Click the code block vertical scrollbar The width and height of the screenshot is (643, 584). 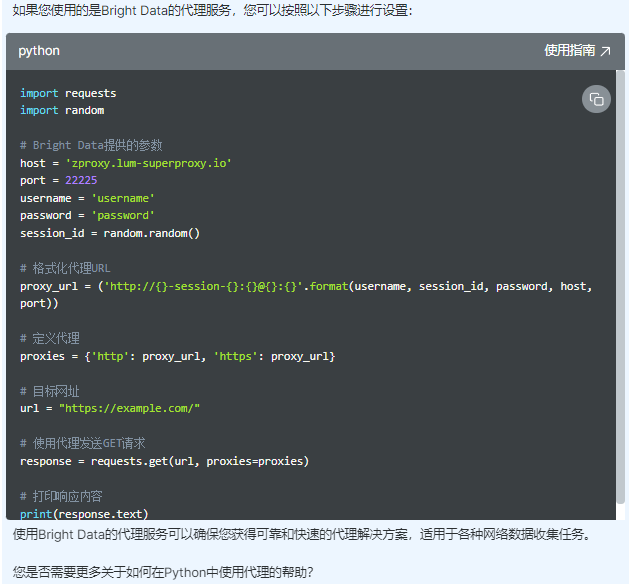click(x=620, y=287)
